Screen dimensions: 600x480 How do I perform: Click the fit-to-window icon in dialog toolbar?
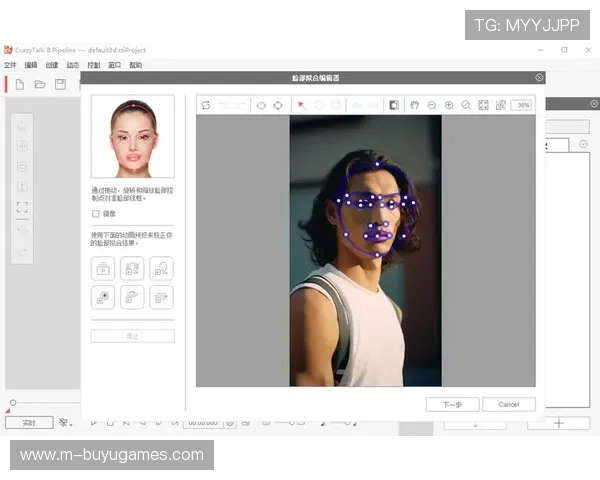click(x=483, y=105)
